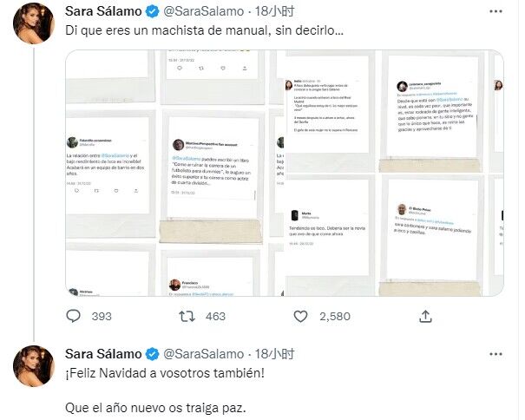Retweet using the icon with 463
525x420 pixels.
tap(187, 316)
